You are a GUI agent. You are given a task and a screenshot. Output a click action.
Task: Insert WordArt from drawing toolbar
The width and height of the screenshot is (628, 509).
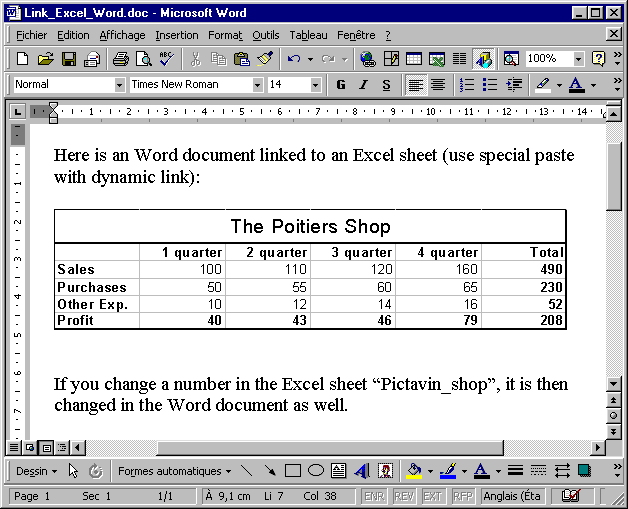361,470
